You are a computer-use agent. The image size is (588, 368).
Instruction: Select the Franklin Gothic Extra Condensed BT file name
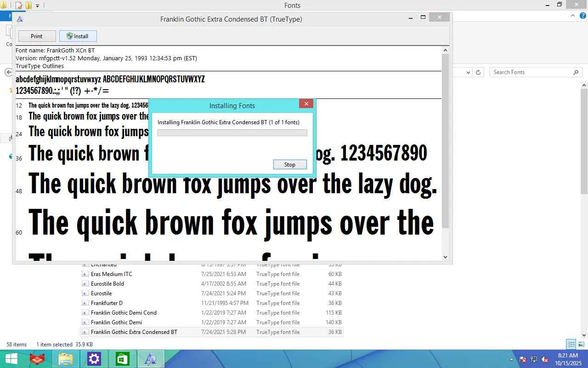coord(134,332)
